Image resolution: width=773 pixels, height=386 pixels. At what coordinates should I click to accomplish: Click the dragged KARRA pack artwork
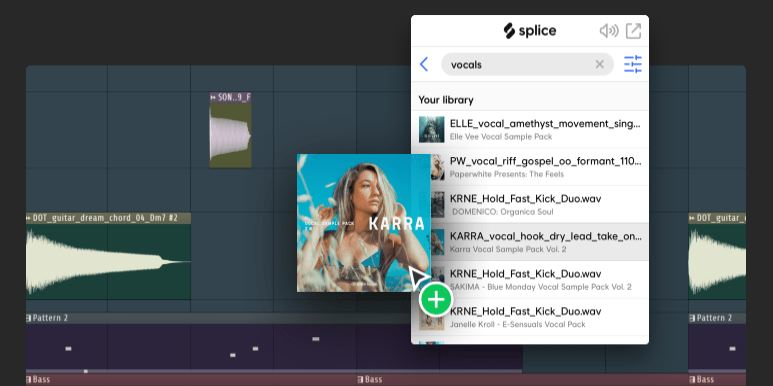(x=363, y=223)
